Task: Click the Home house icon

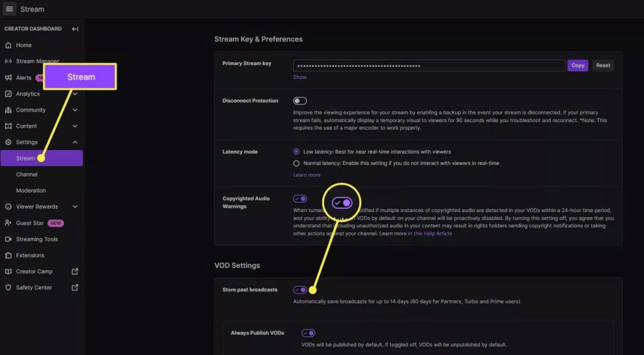Action: 8,45
